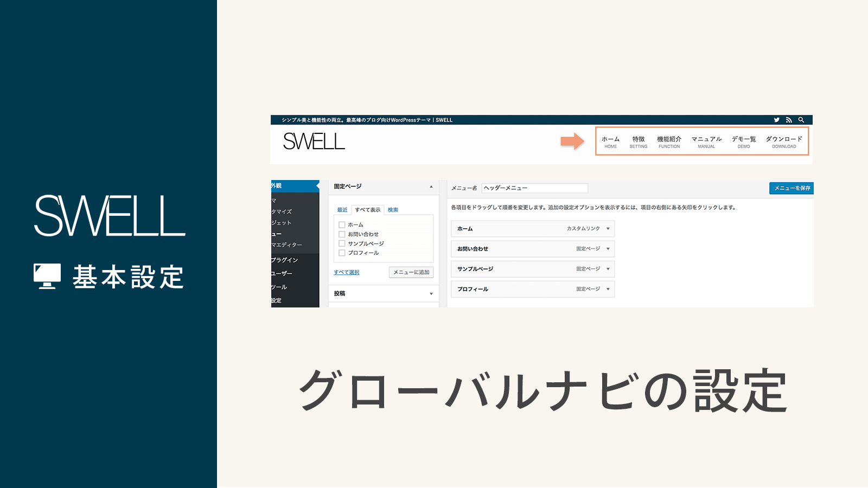
Task: Tick the ホーム page checkbox
Action: [342, 224]
